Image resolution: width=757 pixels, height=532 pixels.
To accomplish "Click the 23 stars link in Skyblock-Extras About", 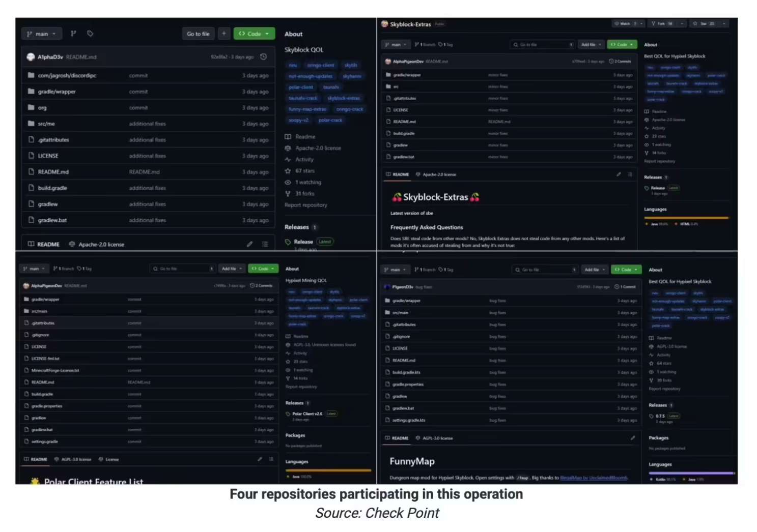I will click(659, 136).
